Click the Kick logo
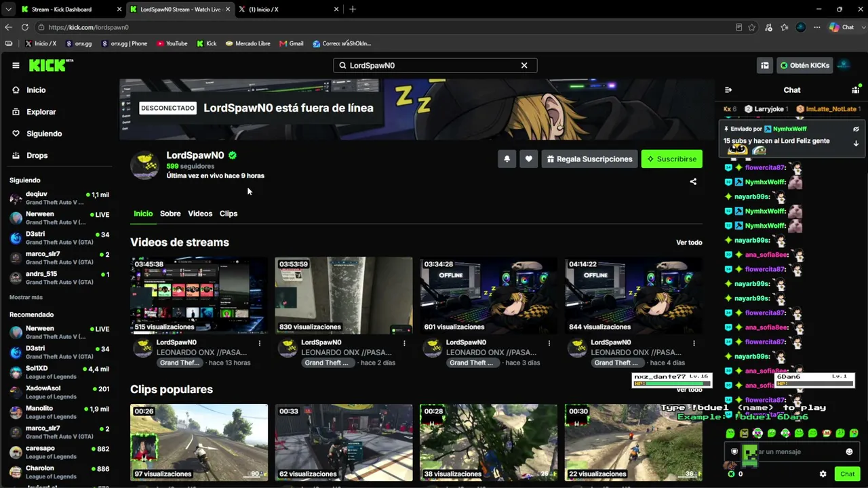Image resolution: width=868 pixels, height=488 pixels. coord(51,65)
